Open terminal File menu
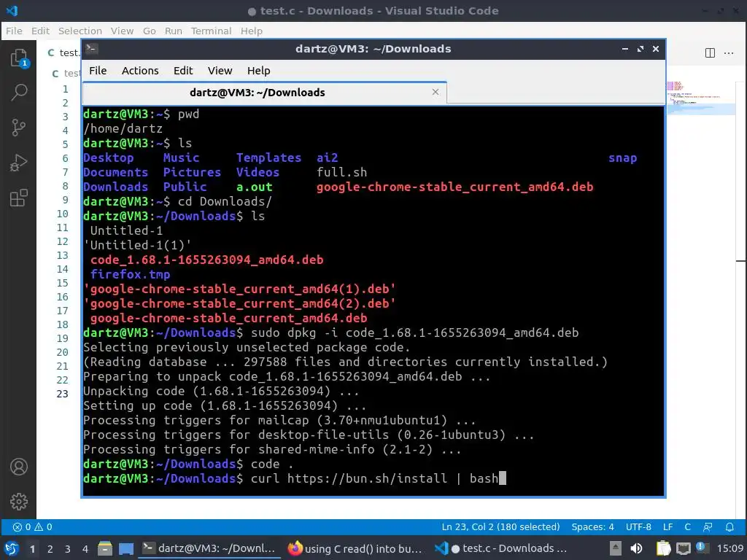This screenshot has height=560, width=747. pos(98,71)
